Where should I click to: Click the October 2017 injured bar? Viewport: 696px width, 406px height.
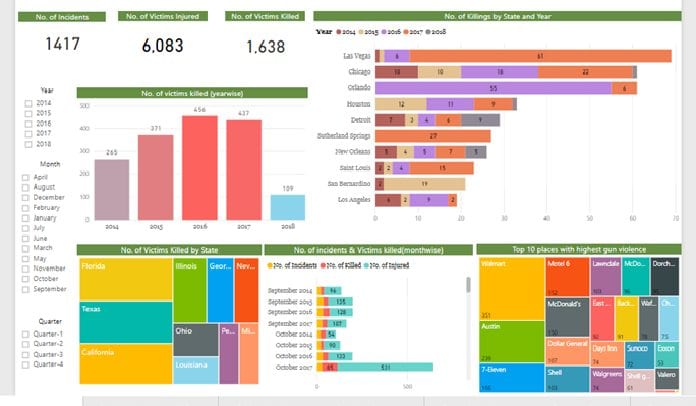385,367
